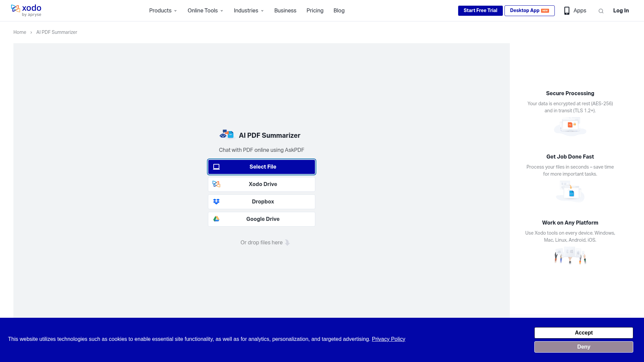Click the Get Job Done Fast illustration

coord(570,191)
